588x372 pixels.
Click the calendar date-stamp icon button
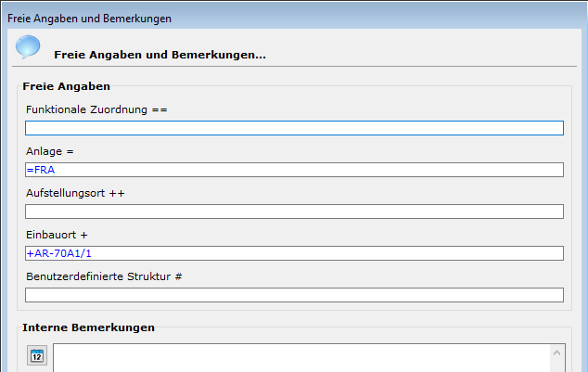click(x=37, y=355)
